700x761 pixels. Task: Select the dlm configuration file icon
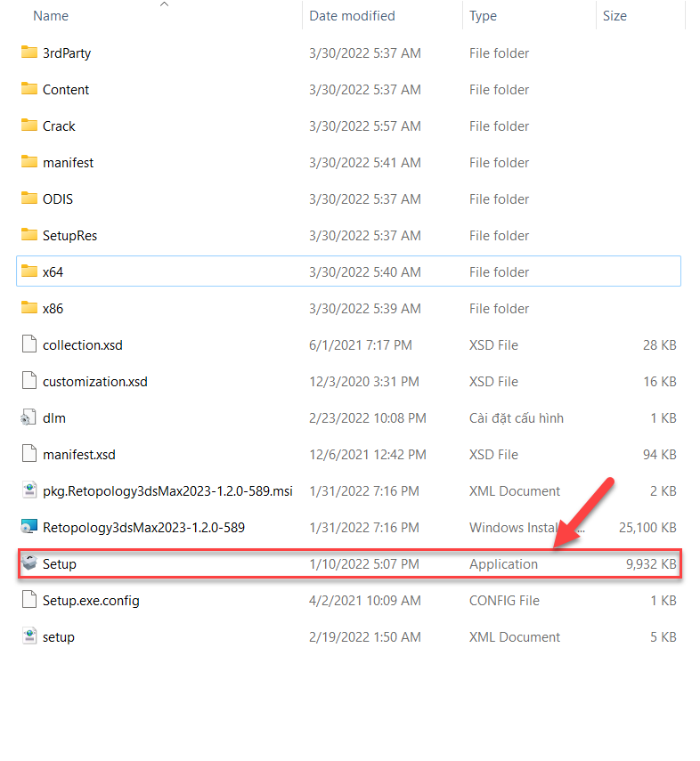[x=30, y=417]
